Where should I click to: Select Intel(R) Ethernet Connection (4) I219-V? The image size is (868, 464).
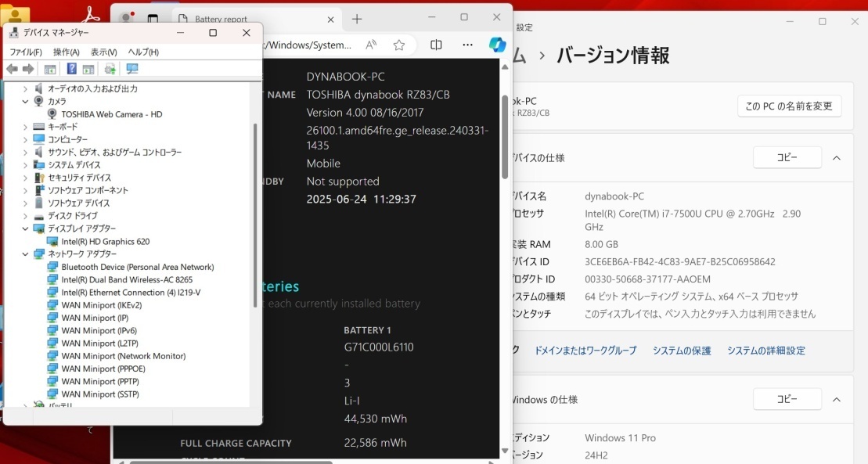pyautogui.click(x=131, y=293)
